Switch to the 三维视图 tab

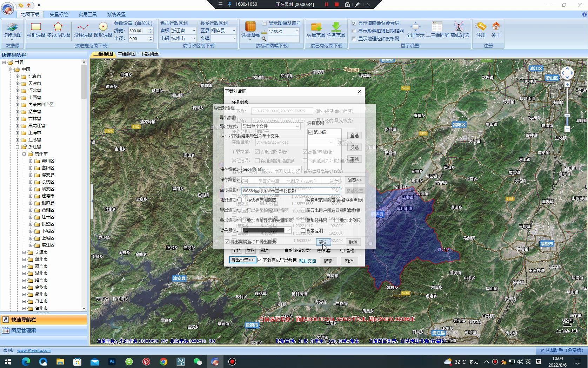126,54
